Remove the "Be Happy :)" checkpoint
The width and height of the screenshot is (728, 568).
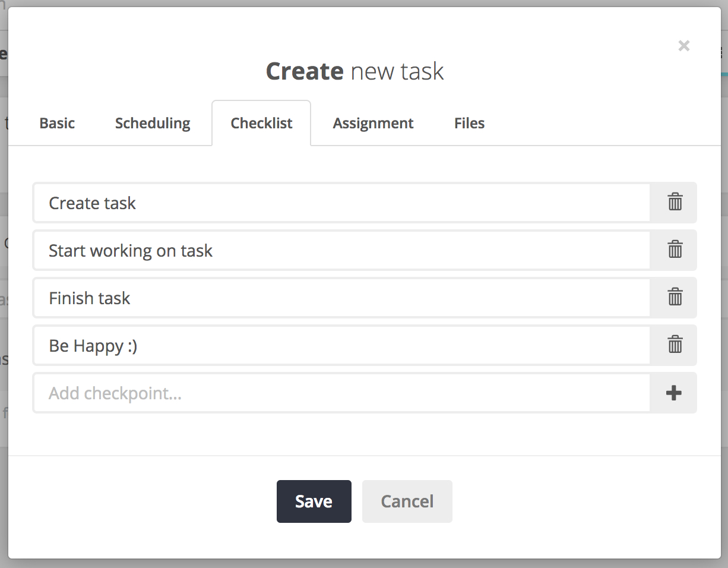pyautogui.click(x=673, y=345)
